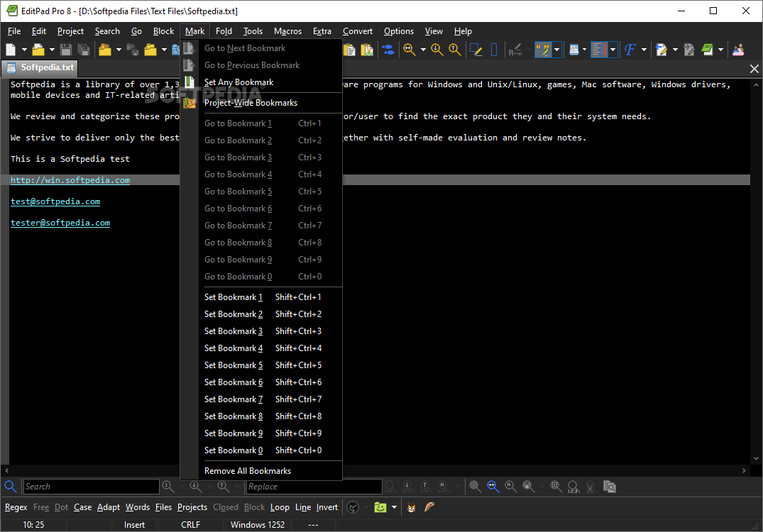
Task: Click Windows 1252 encoding in status bar
Action: [x=258, y=525]
